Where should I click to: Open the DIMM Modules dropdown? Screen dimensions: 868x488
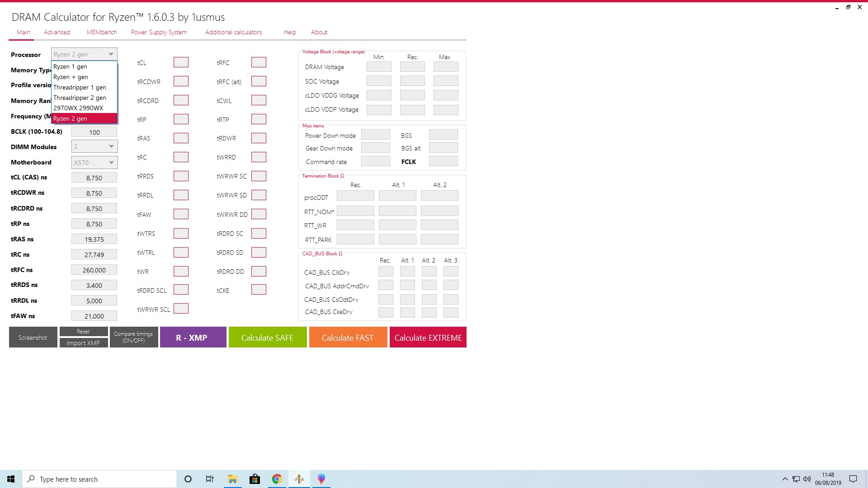pyautogui.click(x=94, y=146)
